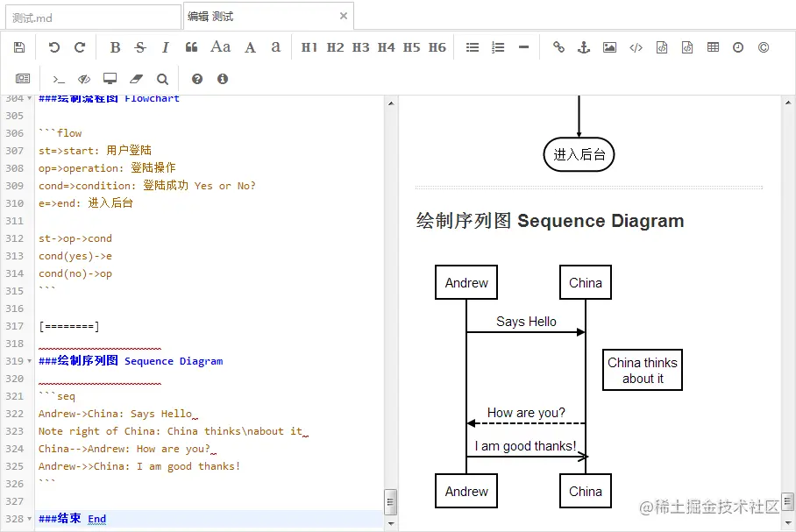The width and height of the screenshot is (796, 532).
Task: Open help with question mark icon
Action: click(197, 79)
